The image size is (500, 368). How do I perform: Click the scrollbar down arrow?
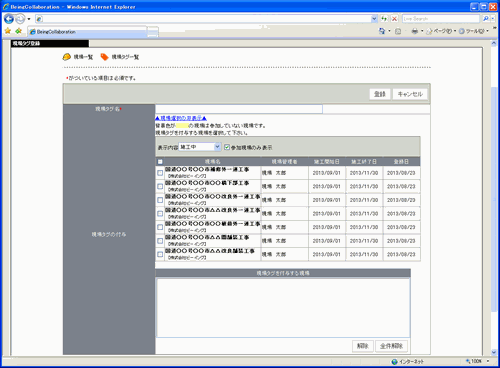[x=494, y=352]
